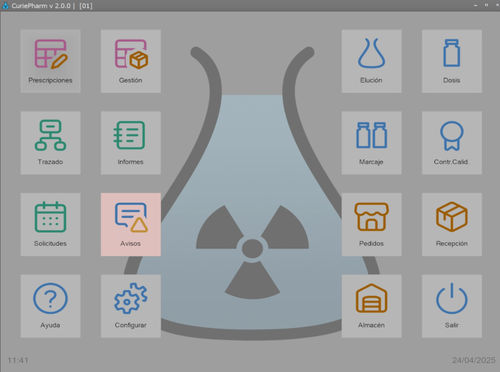
Task: Click the CuriePharm v 2.0.0 title text
Action: point(41,6)
